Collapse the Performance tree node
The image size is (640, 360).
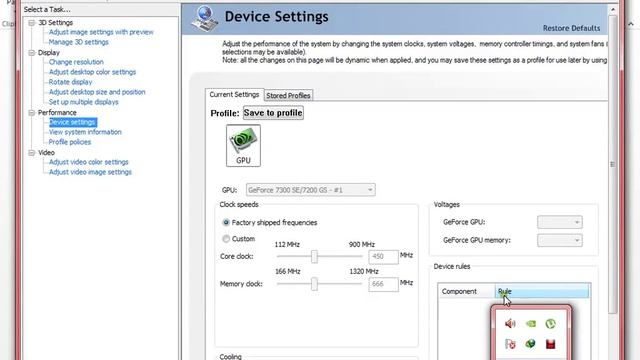coord(32,113)
